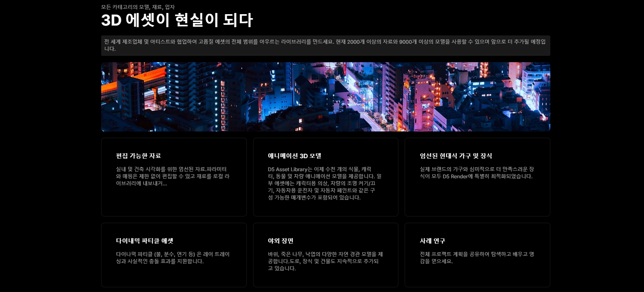Open the "편집 가능한 자료" card title
Viewport: 644px width, 292px height.
click(139, 156)
